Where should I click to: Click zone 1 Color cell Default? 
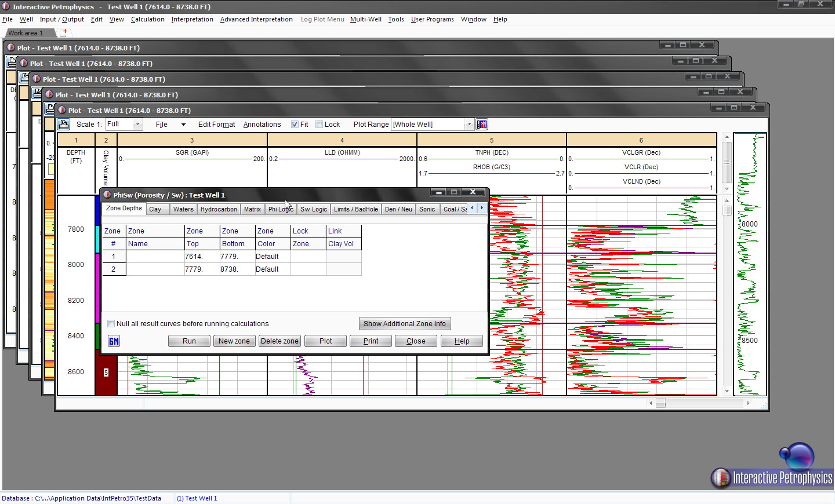pos(273,257)
